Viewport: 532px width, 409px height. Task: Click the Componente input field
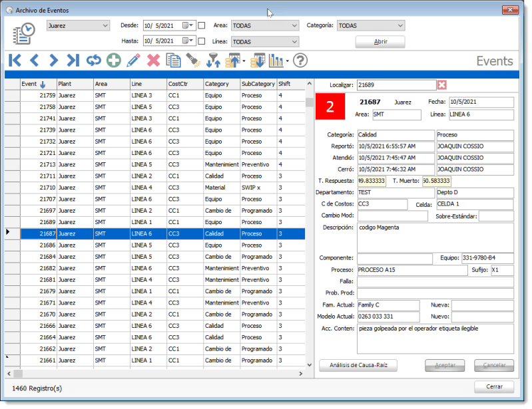tap(395, 258)
